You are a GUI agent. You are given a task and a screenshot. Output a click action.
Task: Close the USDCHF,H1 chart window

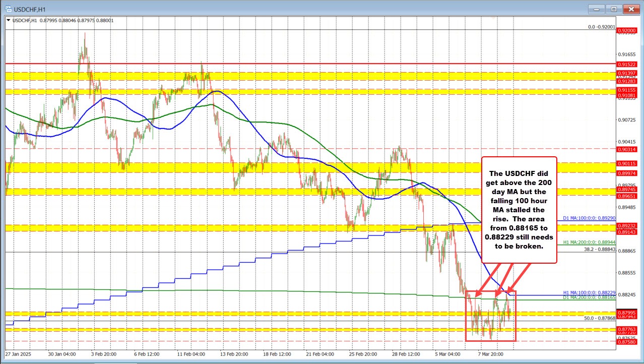pos(630,9)
